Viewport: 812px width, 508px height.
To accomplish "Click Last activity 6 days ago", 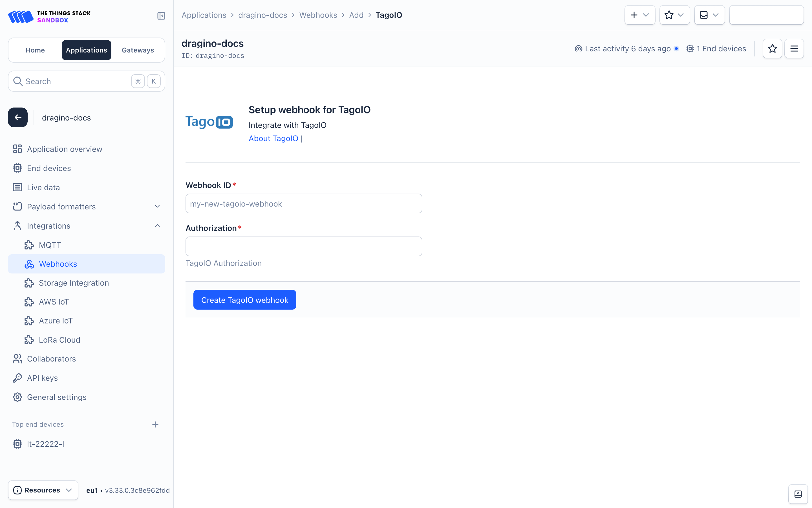I will point(623,49).
